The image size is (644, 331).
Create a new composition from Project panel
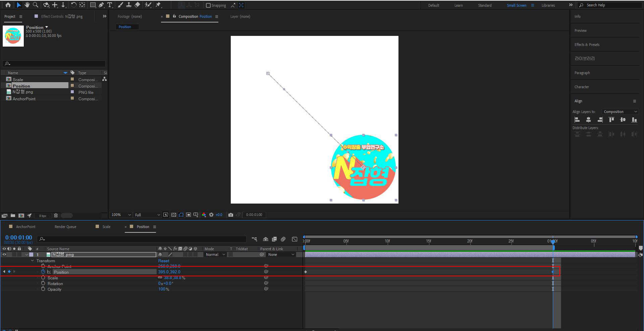21,216
